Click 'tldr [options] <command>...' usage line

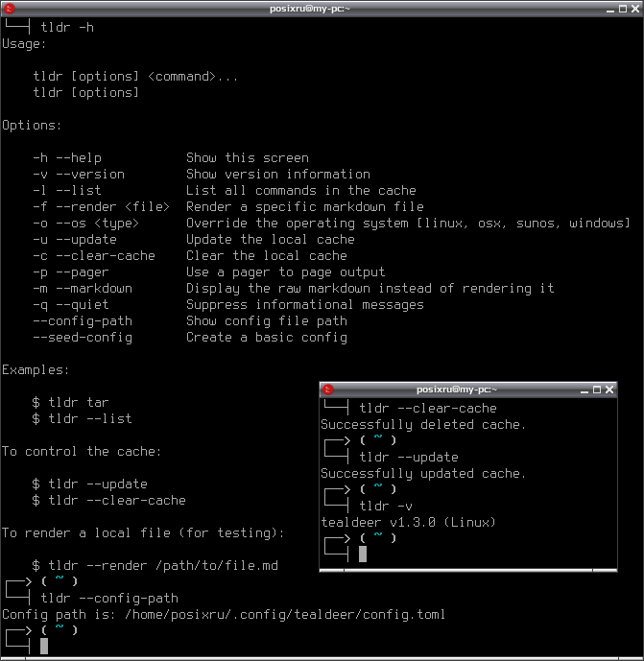tap(135, 77)
